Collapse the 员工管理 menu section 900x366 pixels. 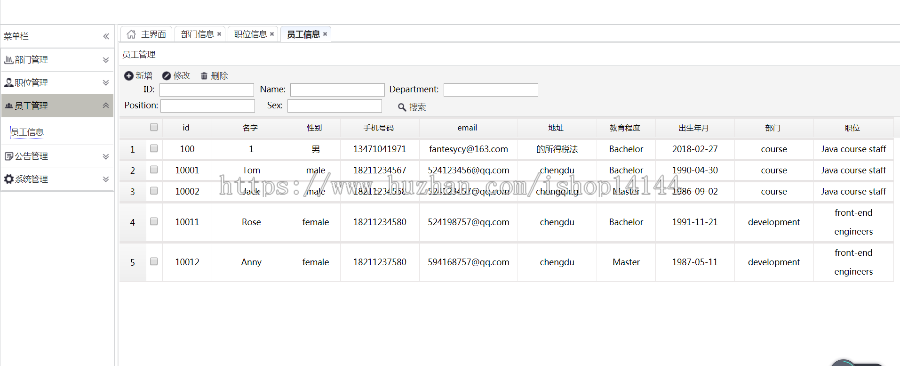tap(106, 106)
